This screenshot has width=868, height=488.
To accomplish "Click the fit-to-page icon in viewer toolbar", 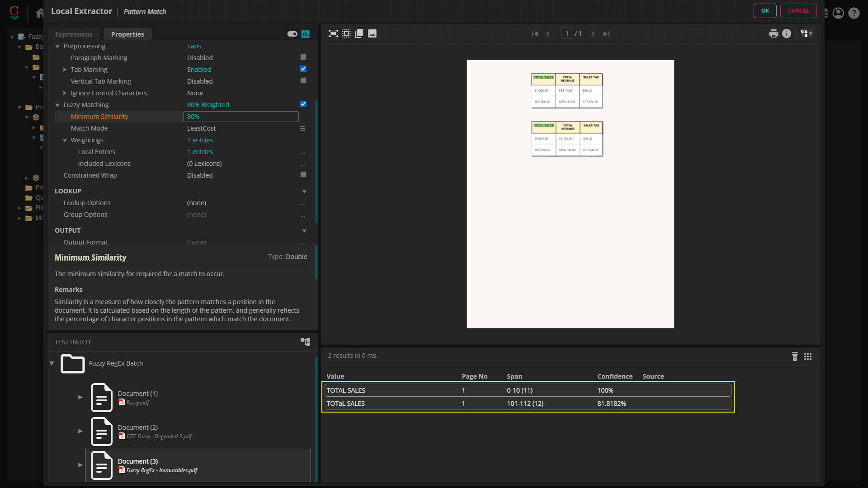I will 333,33.
